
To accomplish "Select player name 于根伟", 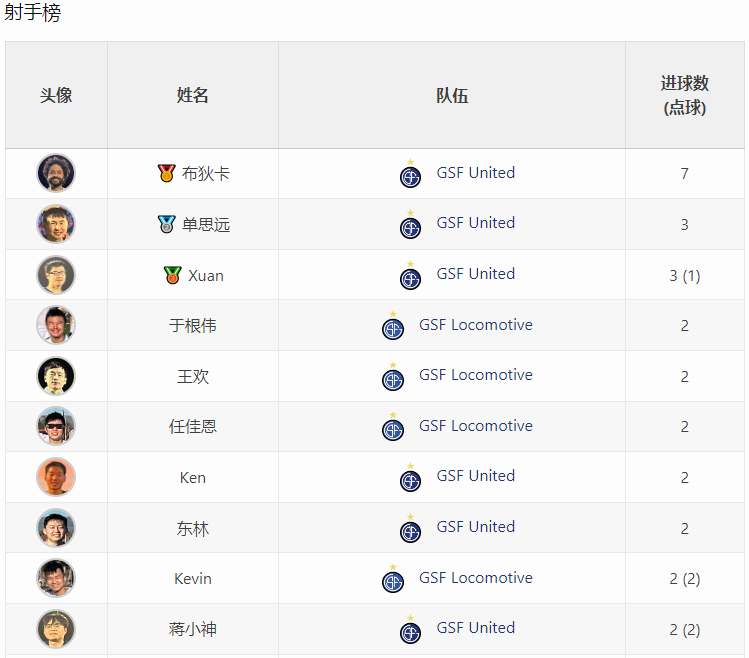I will [x=193, y=325].
